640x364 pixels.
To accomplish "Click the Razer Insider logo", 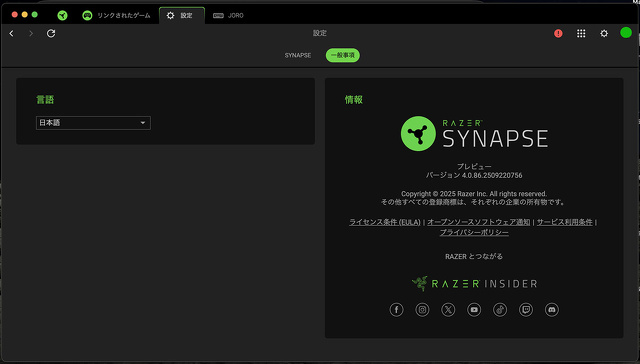I will [x=474, y=283].
